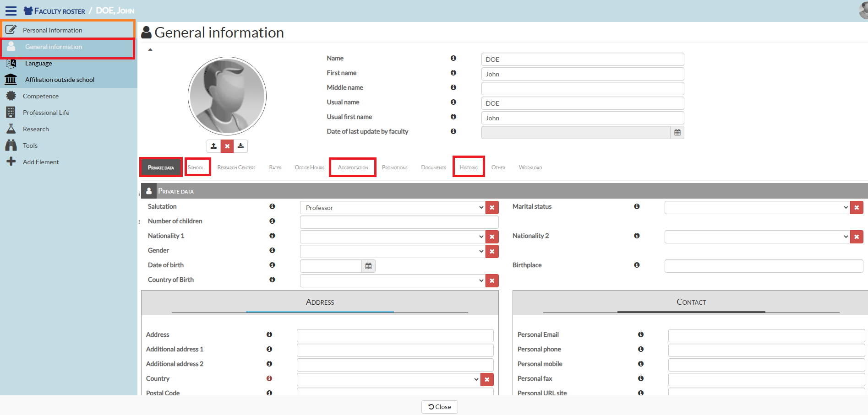This screenshot has height=415, width=868.
Task: Open the hamburger menu icon
Action: click(11, 11)
